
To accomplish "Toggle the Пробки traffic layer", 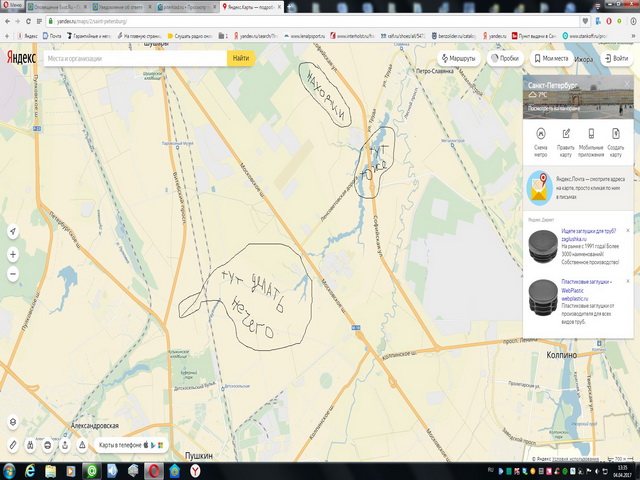I will pyautogui.click(x=505, y=59).
